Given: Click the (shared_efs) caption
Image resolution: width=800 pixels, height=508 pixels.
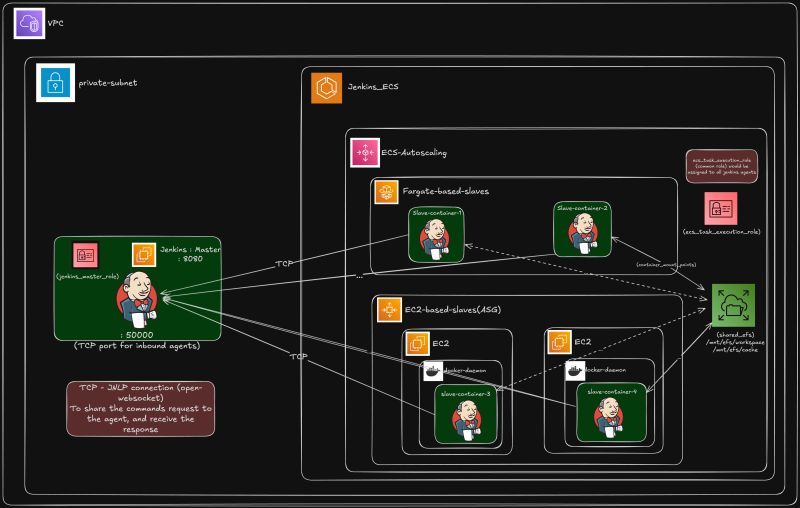Looking at the screenshot, I should coord(735,335).
